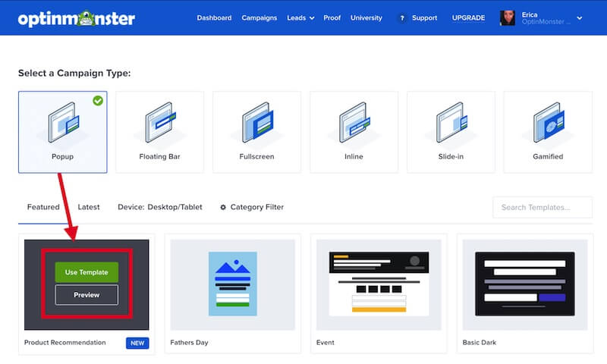Open the Erica account dropdown chevron
607x364 pixels.
pyautogui.click(x=580, y=17)
